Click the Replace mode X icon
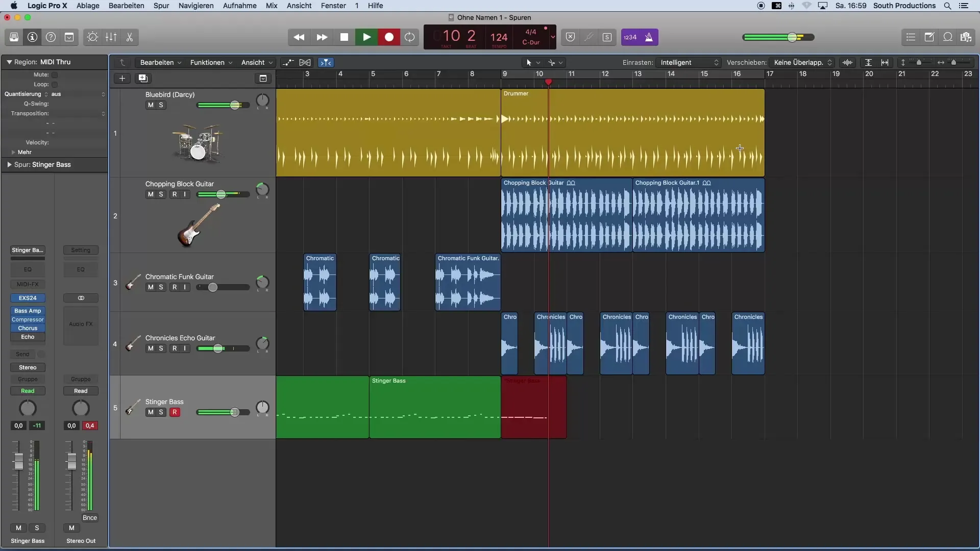Screen dimensions: 980x551 pyautogui.click(x=571, y=37)
